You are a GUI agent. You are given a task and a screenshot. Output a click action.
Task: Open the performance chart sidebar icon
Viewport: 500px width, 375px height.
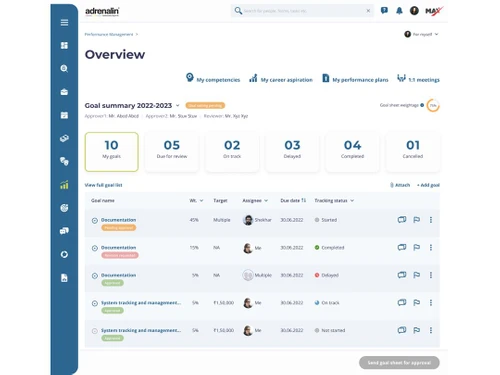[x=64, y=185]
